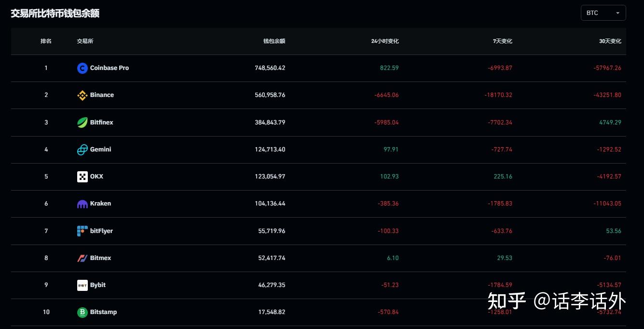Click the bitFlyer logo icon
This screenshot has width=644, height=329.
(x=82, y=231)
